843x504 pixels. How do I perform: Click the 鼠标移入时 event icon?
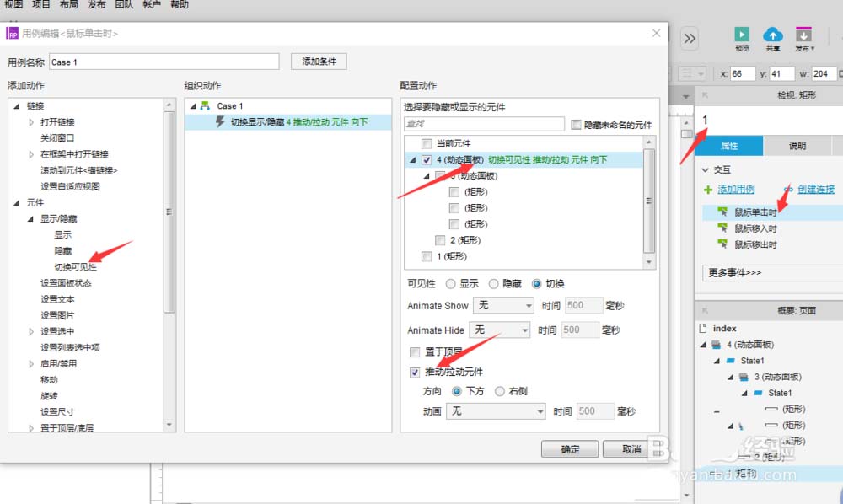tap(723, 228)
